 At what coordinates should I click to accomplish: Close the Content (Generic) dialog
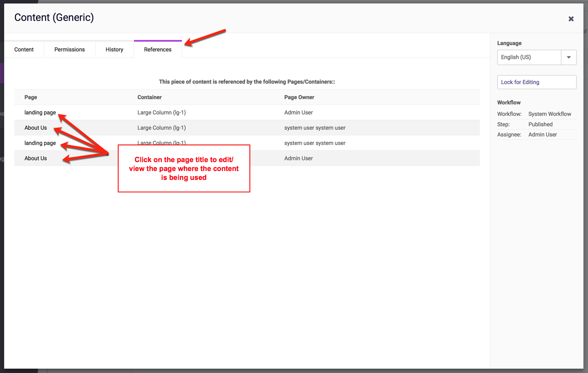pyautogui.click(x=571, y=19)
